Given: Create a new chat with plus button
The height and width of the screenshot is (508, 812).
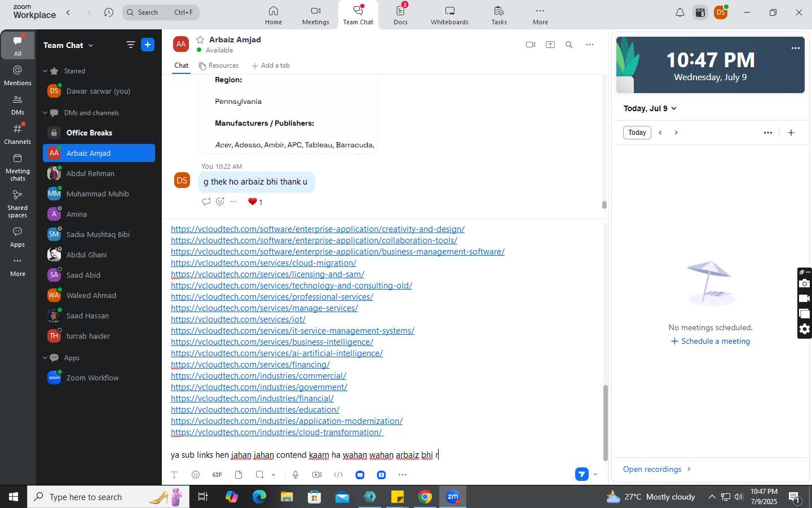Looking at the screenshot, I should pyautogui.click(x=148, y=45).
